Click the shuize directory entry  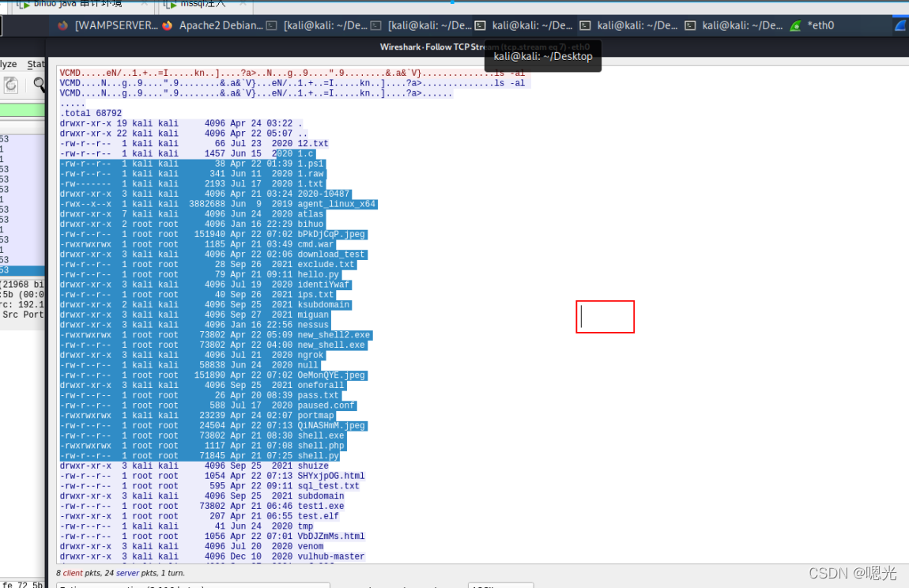(313, 465)
